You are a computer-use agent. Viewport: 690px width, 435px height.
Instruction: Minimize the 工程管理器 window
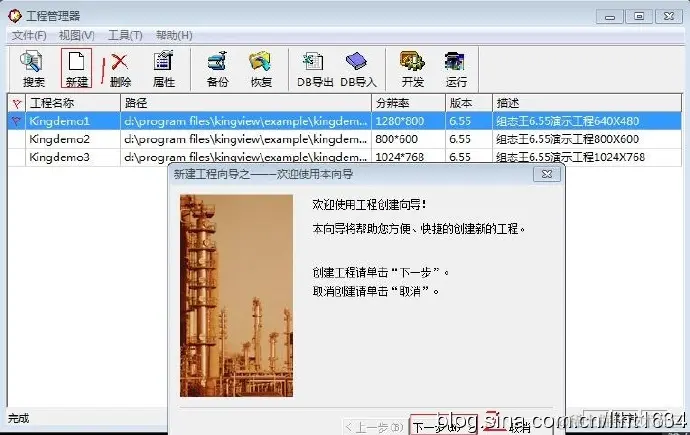pos(609,17)
